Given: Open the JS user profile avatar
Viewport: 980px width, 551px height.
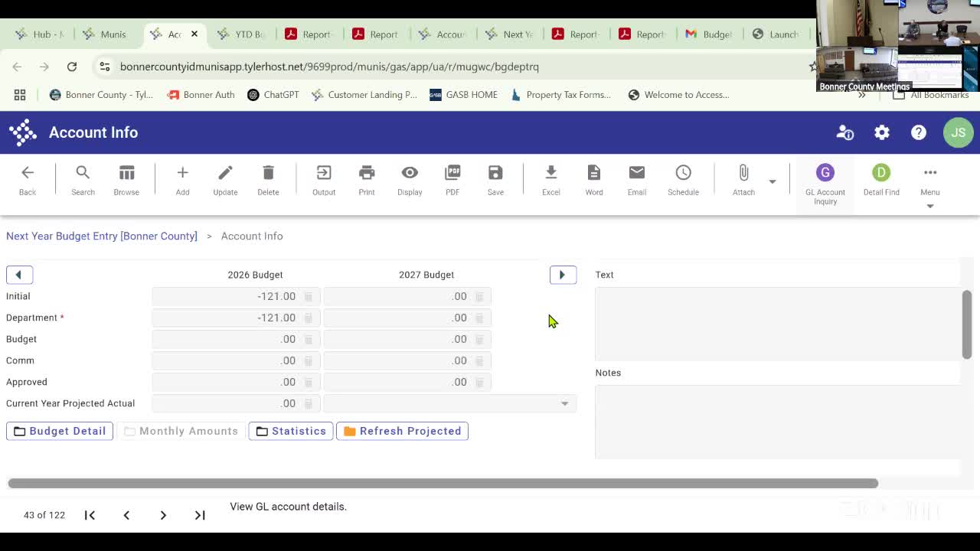Looking at the screenshot, I should [x=959, y=132].
